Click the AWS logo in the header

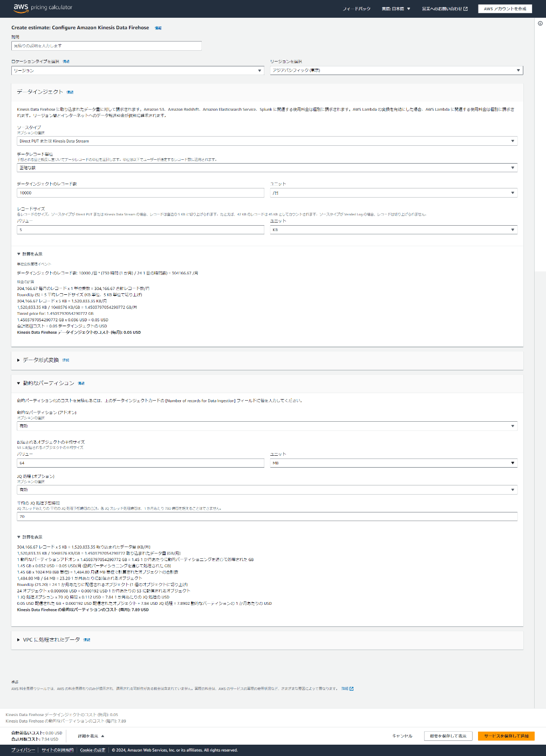point(21,8)
